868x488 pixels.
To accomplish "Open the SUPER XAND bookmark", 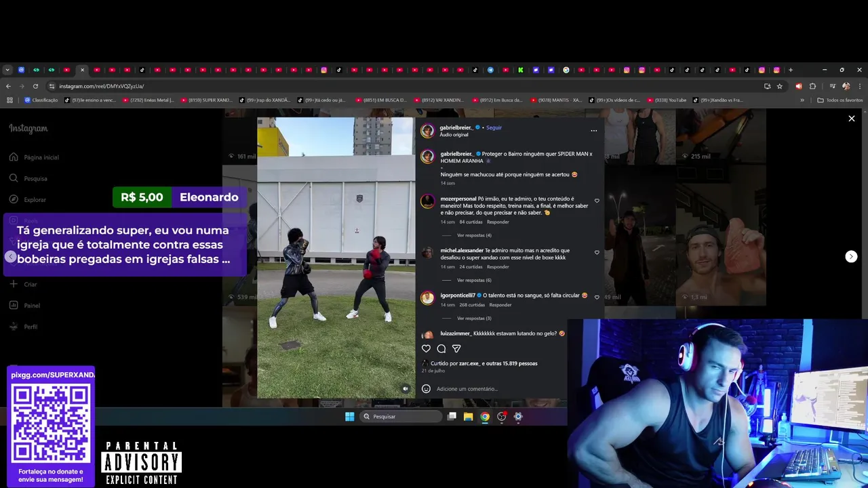I will pos(207,100).
